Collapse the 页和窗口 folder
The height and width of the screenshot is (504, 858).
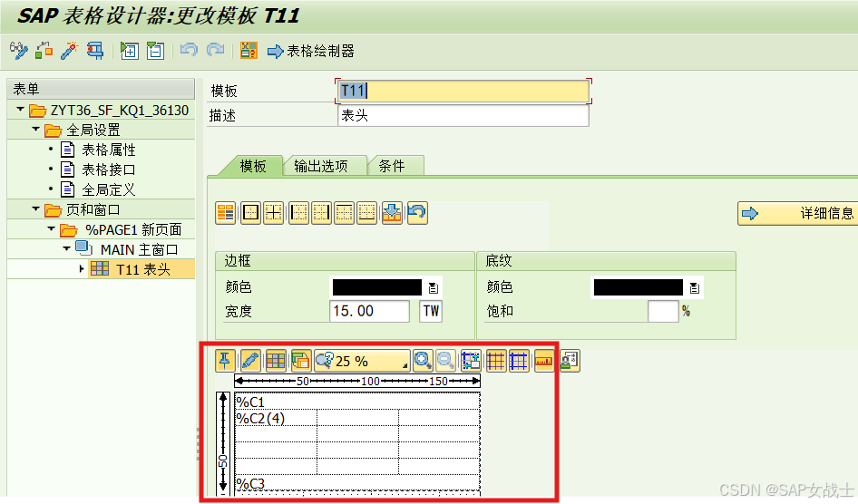(x=36, y=208)
